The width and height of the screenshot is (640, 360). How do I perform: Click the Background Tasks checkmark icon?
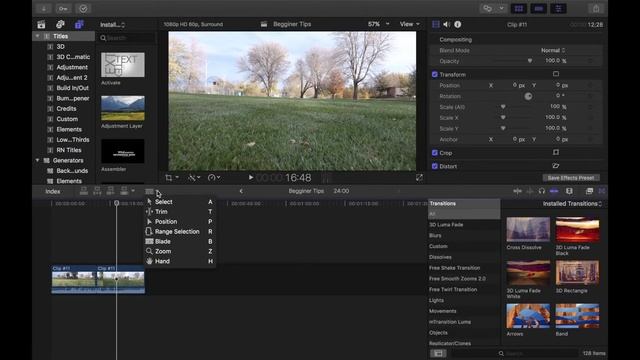click(83, 9)
